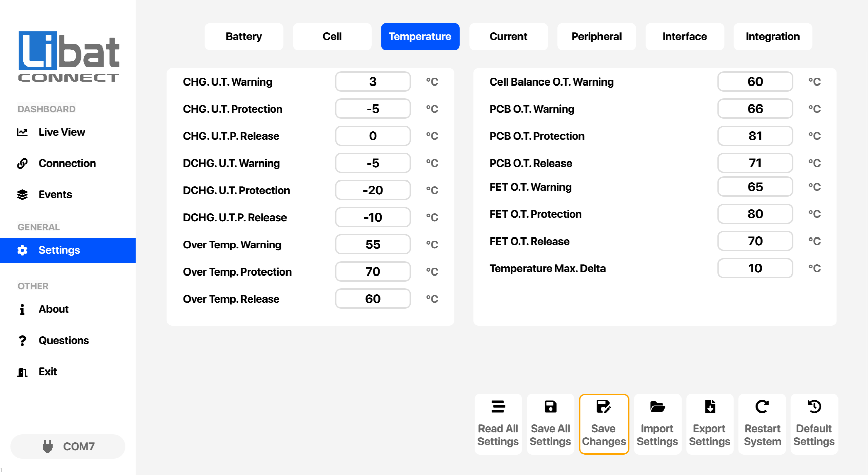Viewport: 868px width, 475px height.
Task: Open the Connection page label
Action: coord(67,163)
